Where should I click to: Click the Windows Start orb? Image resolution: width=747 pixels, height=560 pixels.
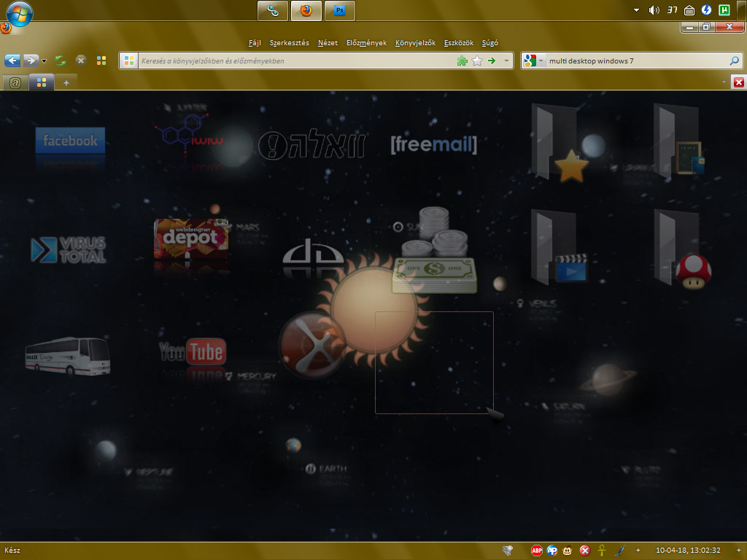click(x=20, y=13)
